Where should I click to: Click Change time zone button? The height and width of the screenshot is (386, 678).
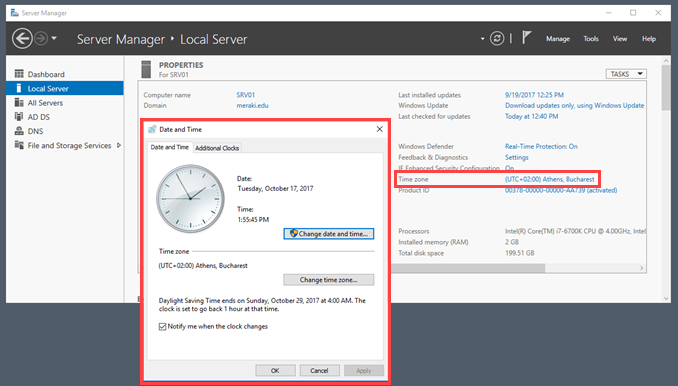[329, 280]
